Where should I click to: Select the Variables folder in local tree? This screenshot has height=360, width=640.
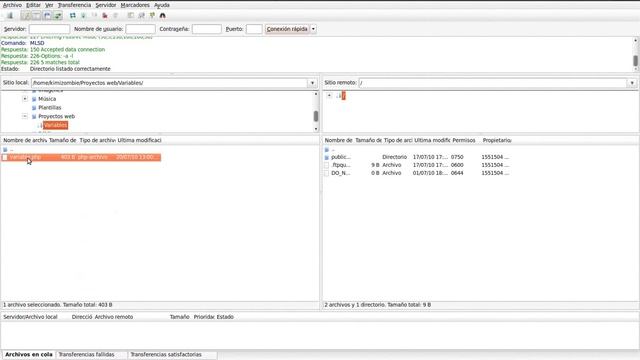56,125
